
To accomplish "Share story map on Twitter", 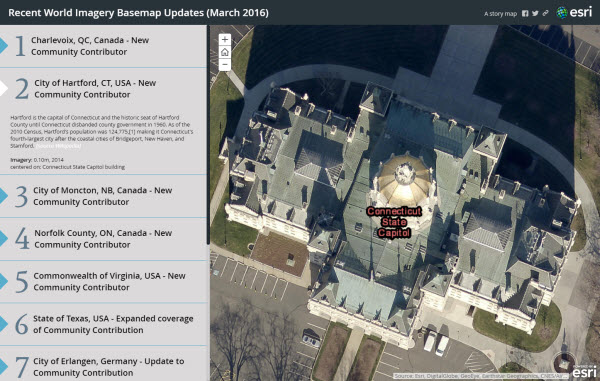I will (x=535, y=13).
